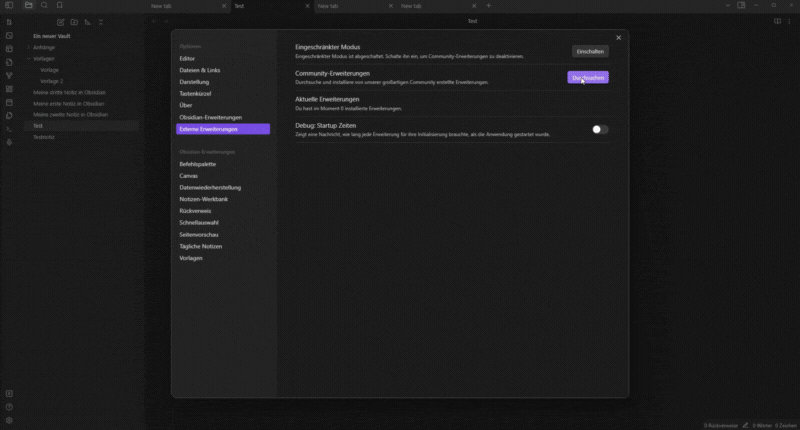
Task: Open note Meine dritte Notiz in Obsidian
Action: tap(69, 92)
